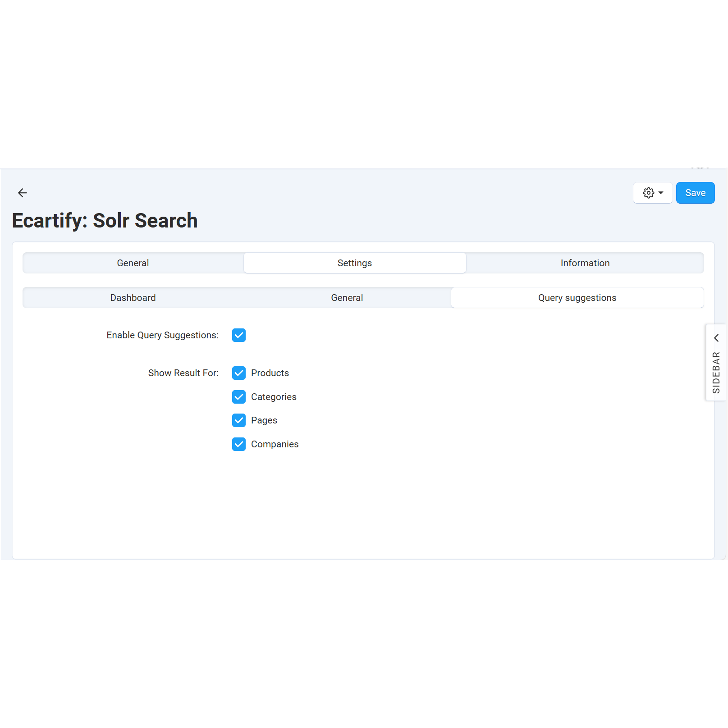Click the blue Save button
The height and width of the screenshot is (728, 728).
point(695,193)
